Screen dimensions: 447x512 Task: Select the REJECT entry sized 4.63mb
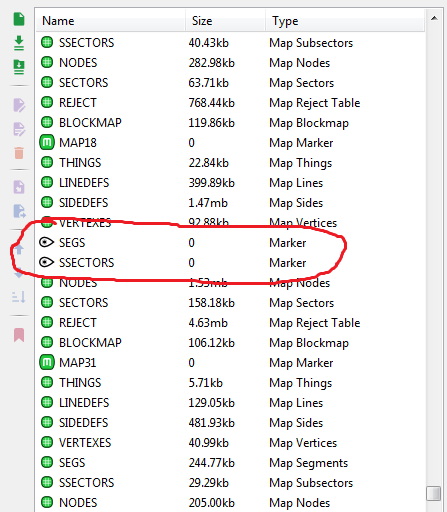pyautogui.click(x=78, y=323)
